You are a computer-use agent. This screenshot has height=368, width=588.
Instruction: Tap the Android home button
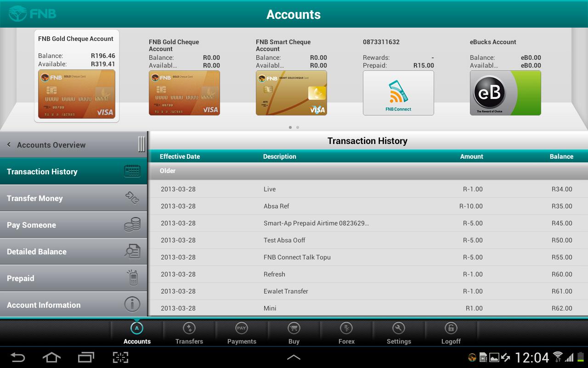click(x=51, y=357)
